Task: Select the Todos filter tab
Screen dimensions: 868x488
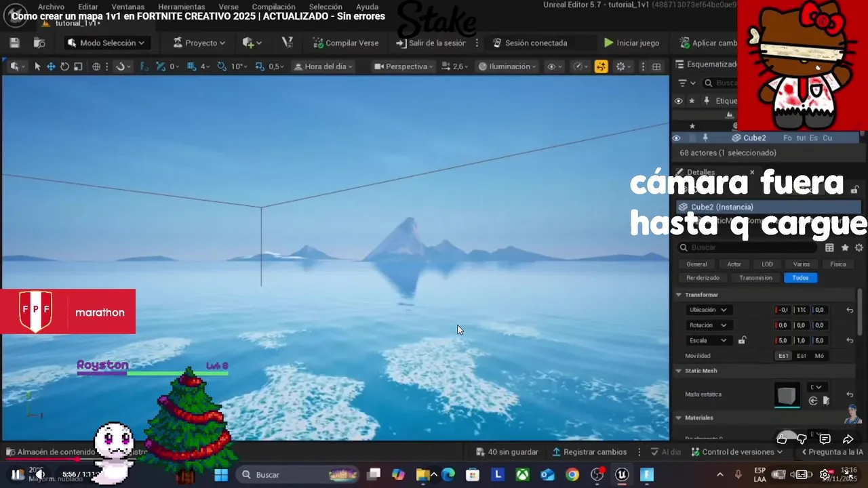Action: point(800,278)
